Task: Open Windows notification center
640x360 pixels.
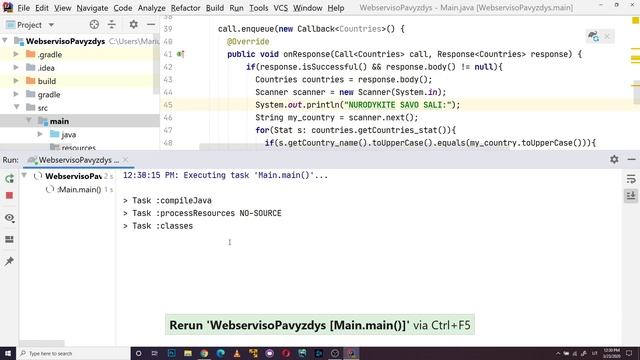Action: (629, 353)
